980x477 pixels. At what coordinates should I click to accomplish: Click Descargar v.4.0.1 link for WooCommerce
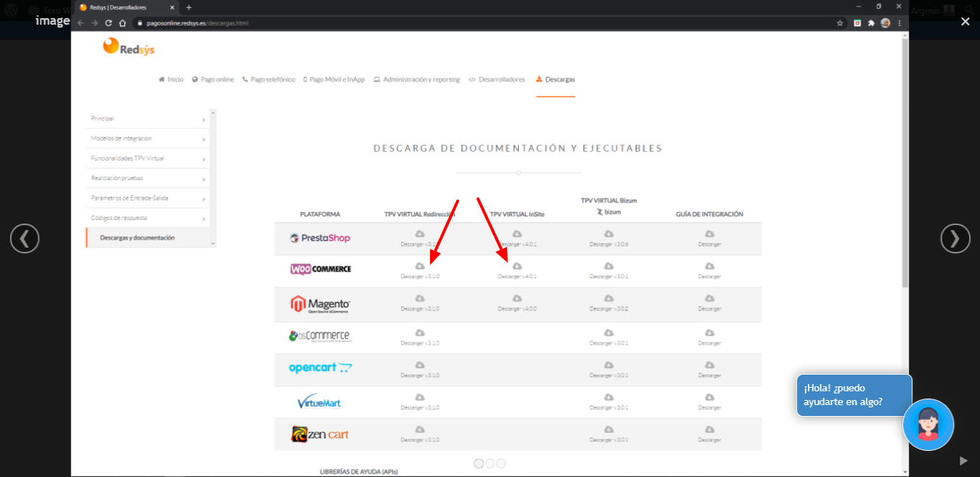pos(517,277)
